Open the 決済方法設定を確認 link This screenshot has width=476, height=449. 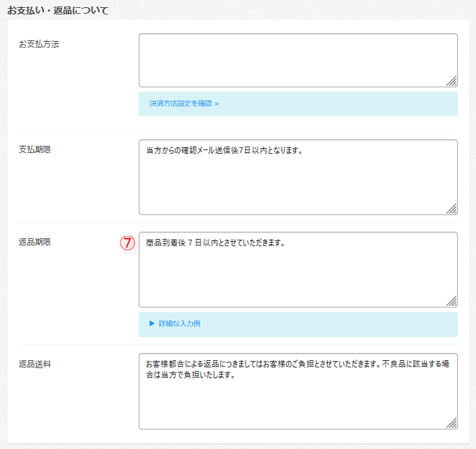click(181, 104)
